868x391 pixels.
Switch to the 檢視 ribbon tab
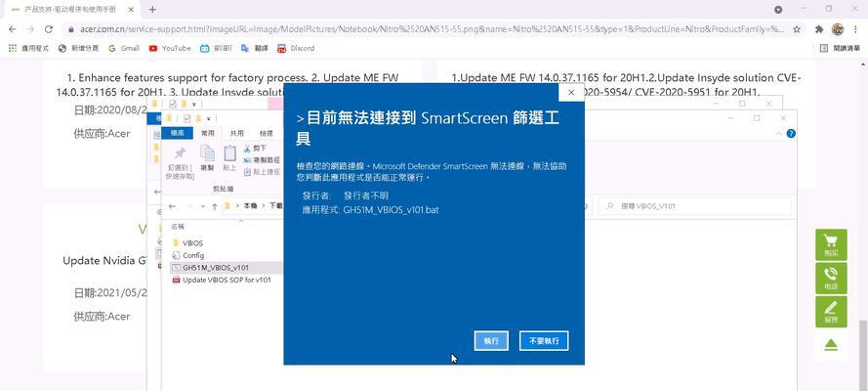[267, 133]
